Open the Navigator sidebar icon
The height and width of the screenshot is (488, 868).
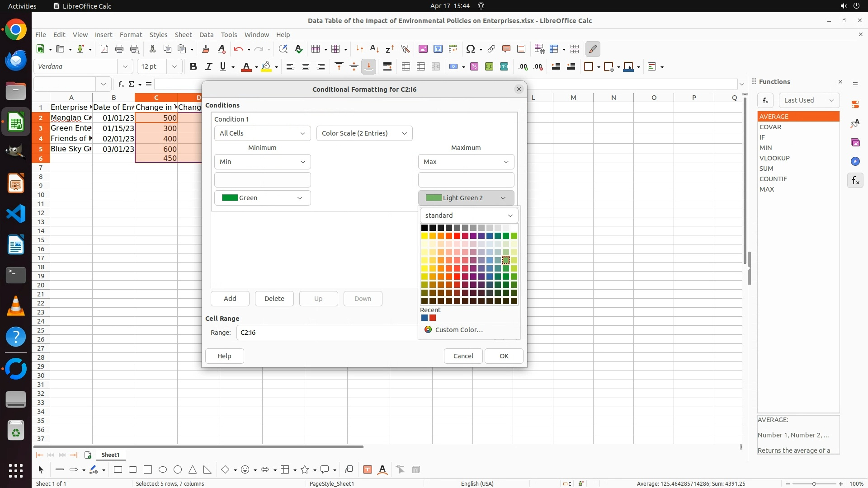(855, 162)
